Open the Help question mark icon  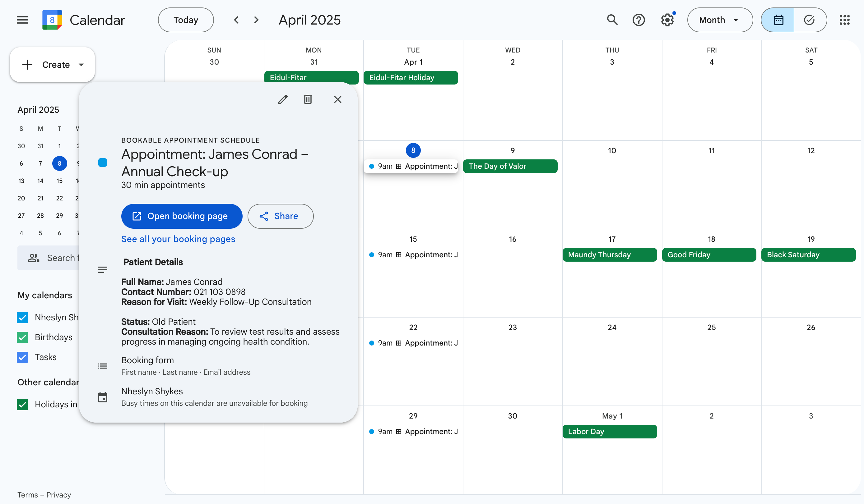point(639,20)
